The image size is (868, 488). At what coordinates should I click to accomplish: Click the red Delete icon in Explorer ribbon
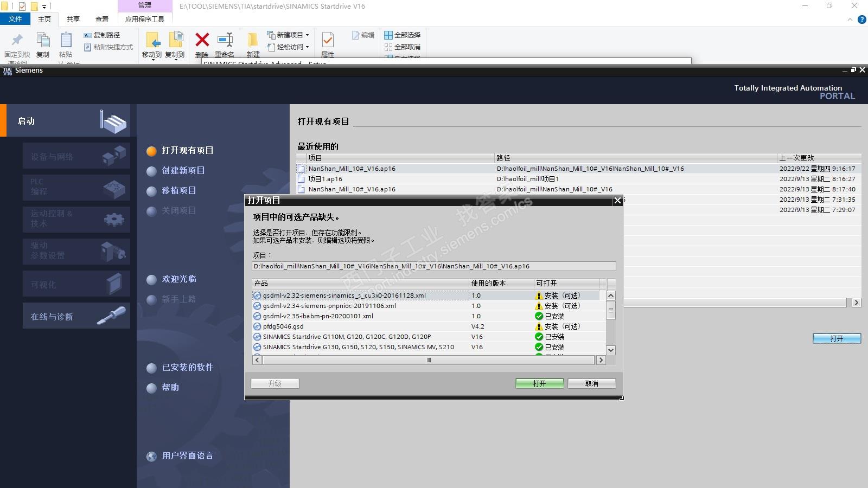pyautogui.click(x=202, y=40)
